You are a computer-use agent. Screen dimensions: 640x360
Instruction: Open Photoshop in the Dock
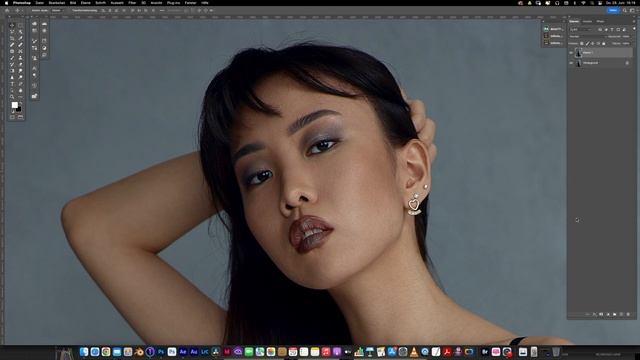pos(161,351)
